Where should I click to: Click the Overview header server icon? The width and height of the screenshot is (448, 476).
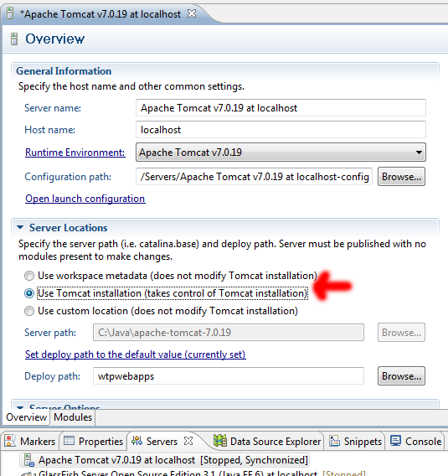pyautogui.click(x=14, y=39)
